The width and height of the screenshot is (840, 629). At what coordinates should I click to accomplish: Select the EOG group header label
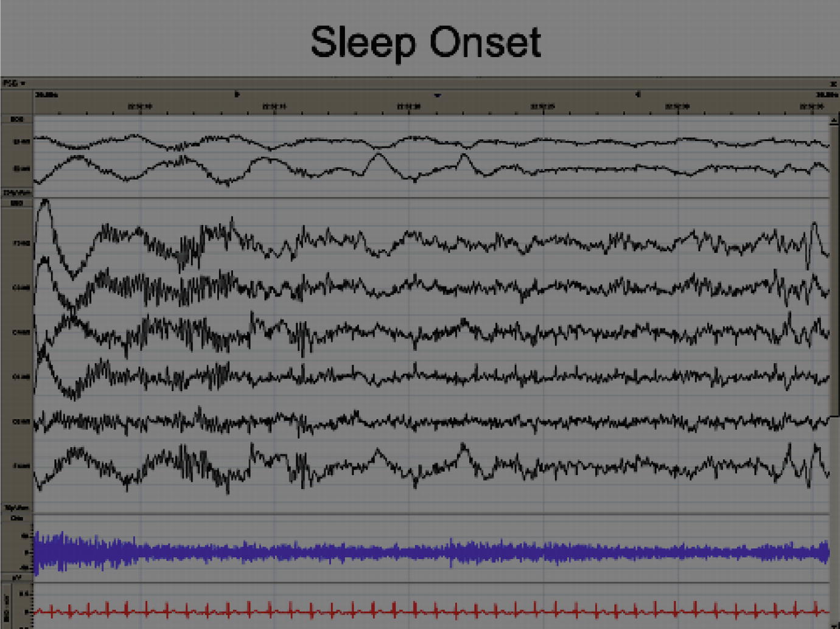coord(16,119)
